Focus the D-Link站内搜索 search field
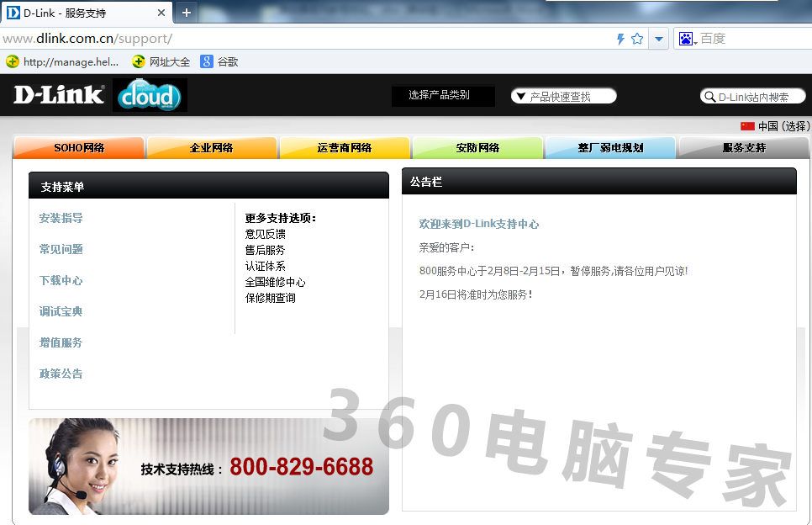Screen dimensions: 812x525 pos(753,97)
